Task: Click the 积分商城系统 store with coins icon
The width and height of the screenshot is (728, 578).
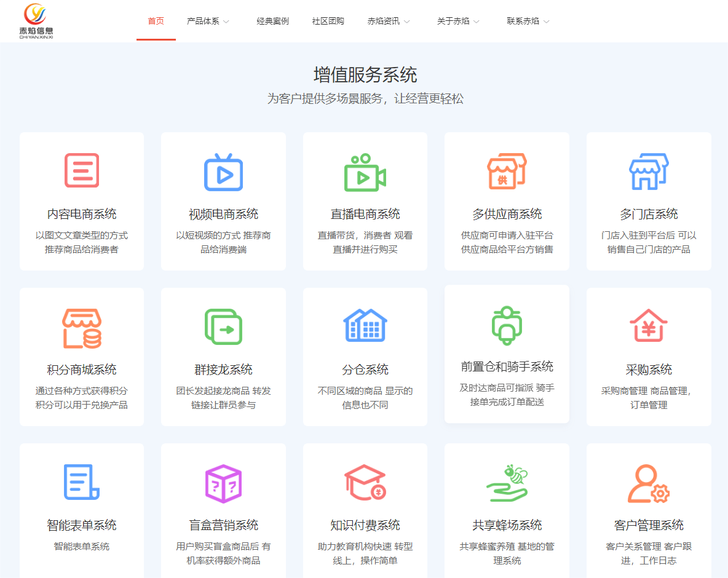Action: pos(82,328)
